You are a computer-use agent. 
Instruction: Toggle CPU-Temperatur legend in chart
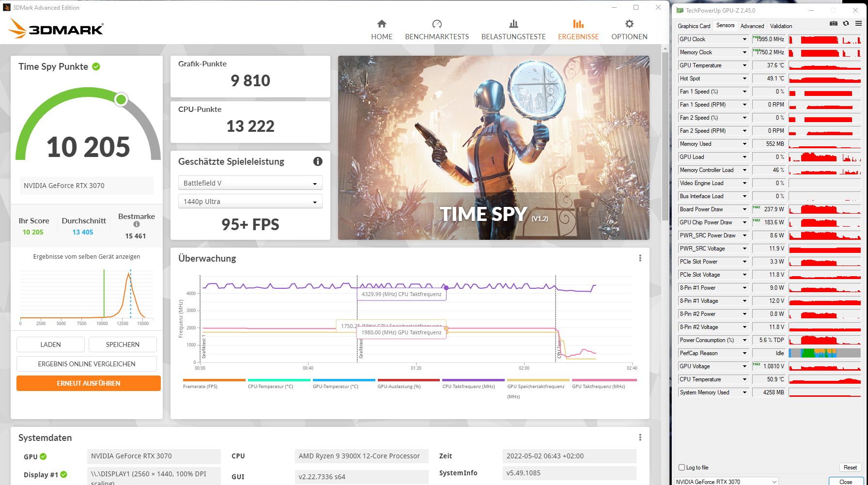[279, 384]
